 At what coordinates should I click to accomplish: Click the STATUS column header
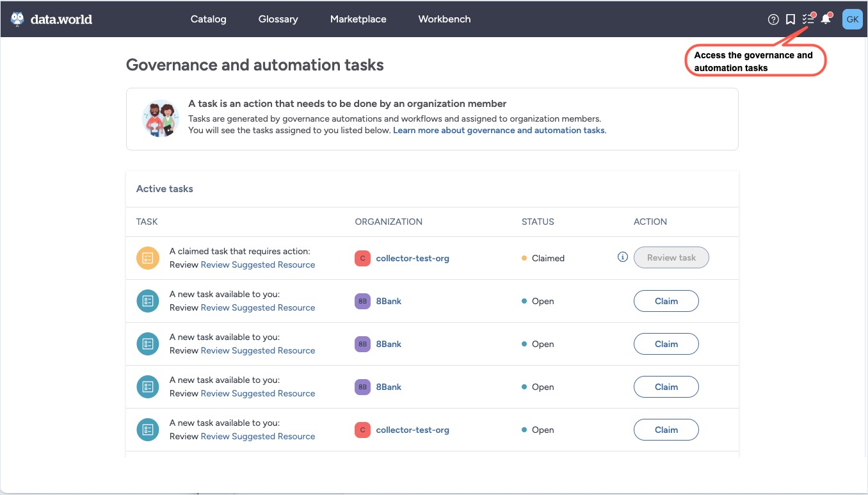(538, 222)
